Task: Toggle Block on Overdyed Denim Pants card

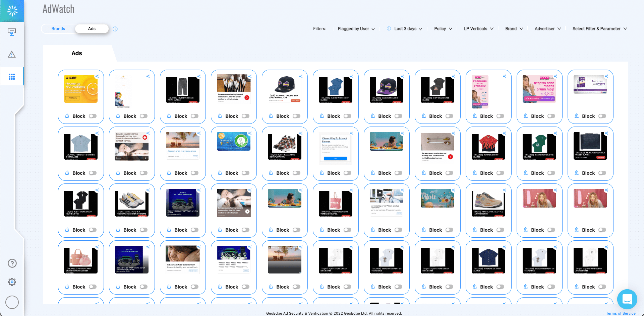Action: point(195,116)
